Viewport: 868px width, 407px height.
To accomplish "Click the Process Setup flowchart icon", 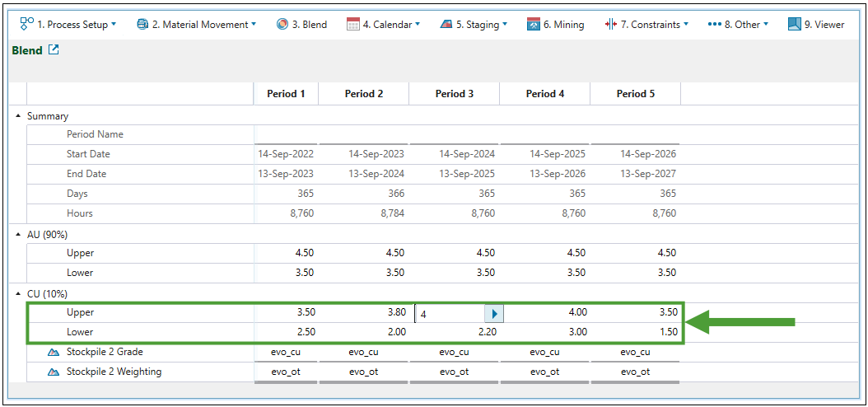I will (26, 24).
